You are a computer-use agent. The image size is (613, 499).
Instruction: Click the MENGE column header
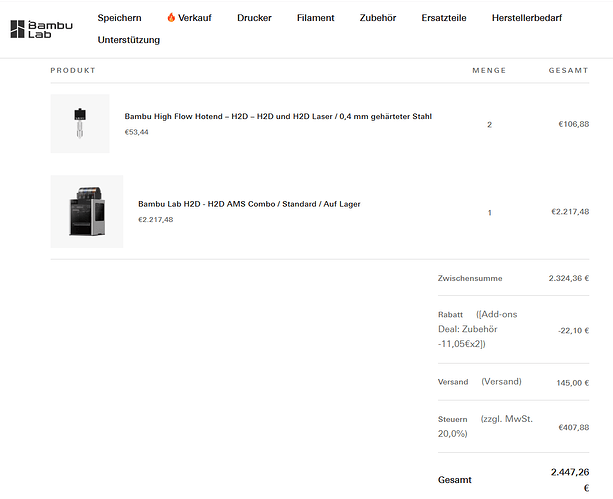(489, 70)
